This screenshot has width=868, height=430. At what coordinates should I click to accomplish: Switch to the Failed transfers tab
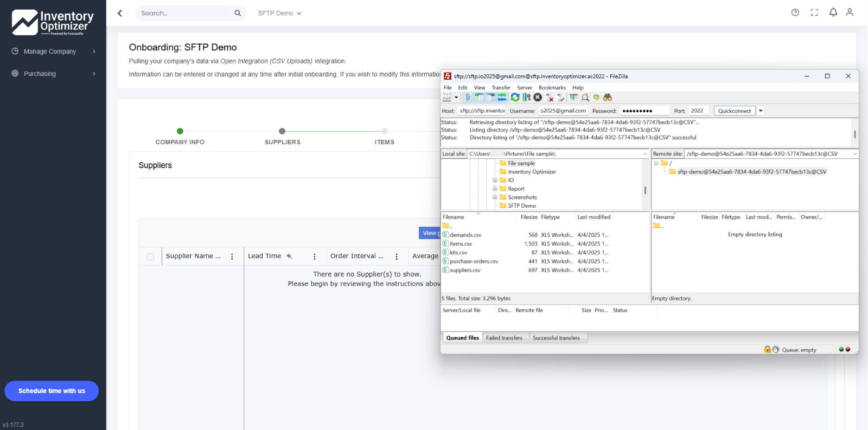tap(504, 338)
